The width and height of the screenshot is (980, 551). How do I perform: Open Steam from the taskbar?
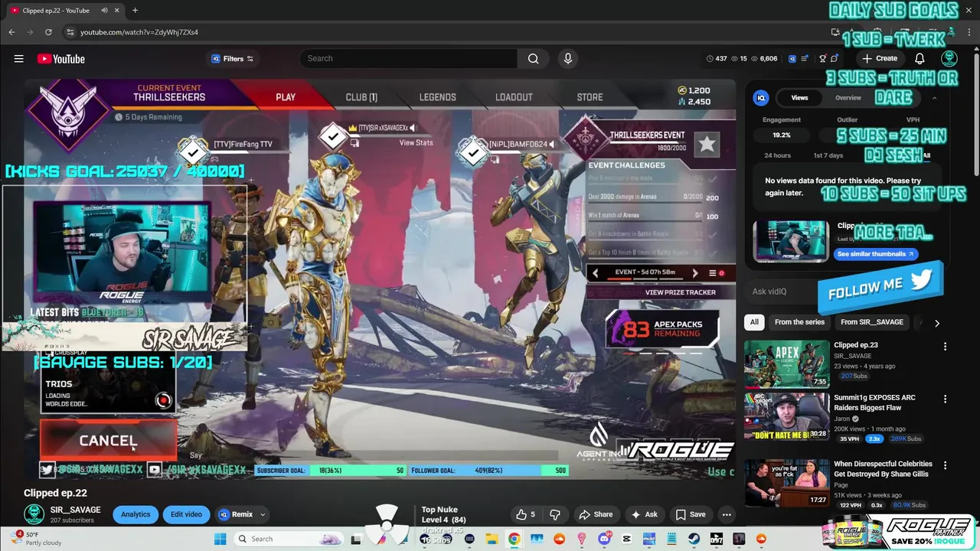pyautogui.click(x=694, y=539)
